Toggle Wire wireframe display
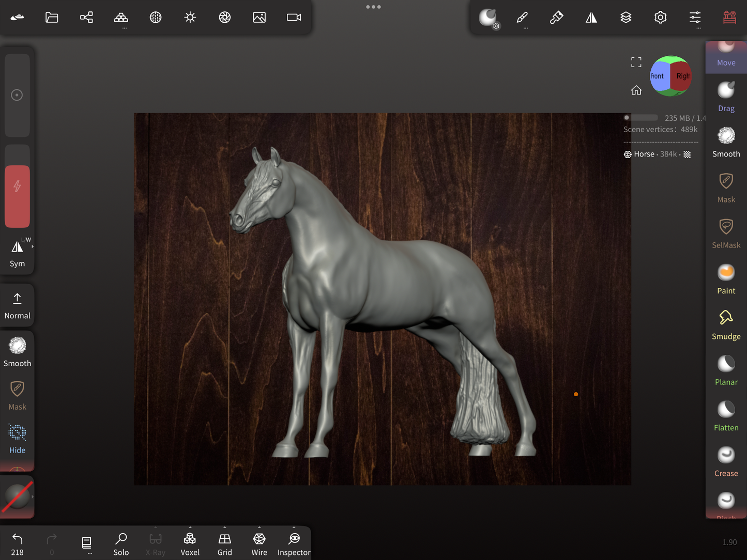Image resolution: width=747 pixels, height=560 pixels. (259, 544)
